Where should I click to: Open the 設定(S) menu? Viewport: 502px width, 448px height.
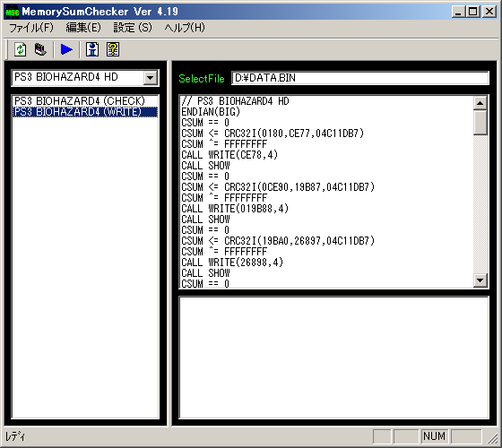(133, 28)
